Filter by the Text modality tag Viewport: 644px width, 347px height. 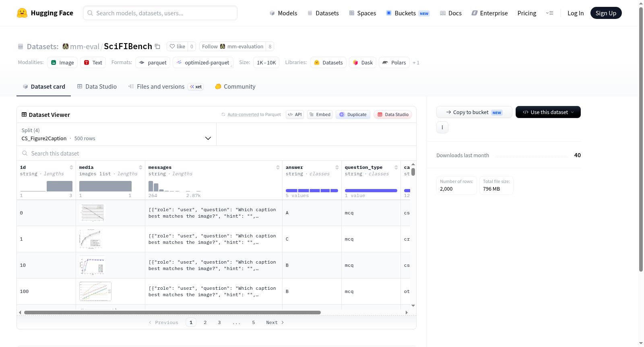pyautogui.click(x=93, y=62)
